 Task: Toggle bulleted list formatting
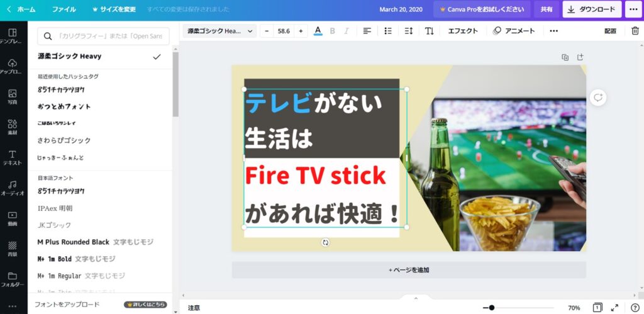[x=387, y=31]
